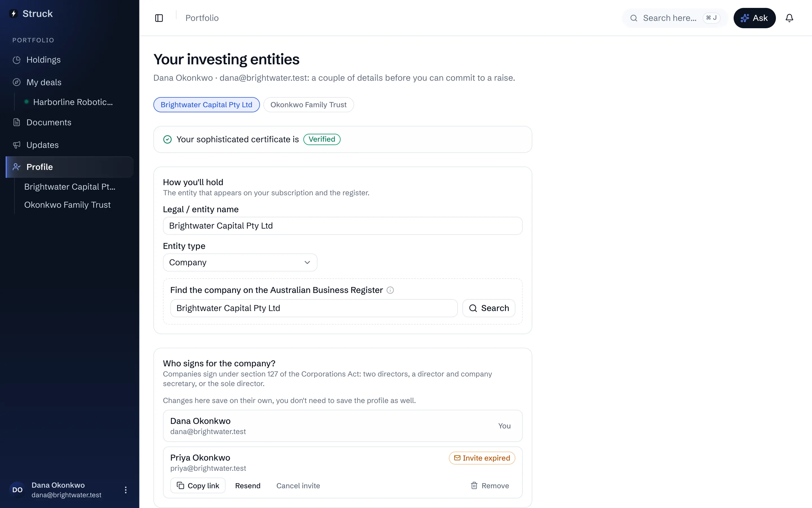Click the 'You' label in Dana's signer row
This screenshot has width=812, height=508.
[x=504, y=426]
